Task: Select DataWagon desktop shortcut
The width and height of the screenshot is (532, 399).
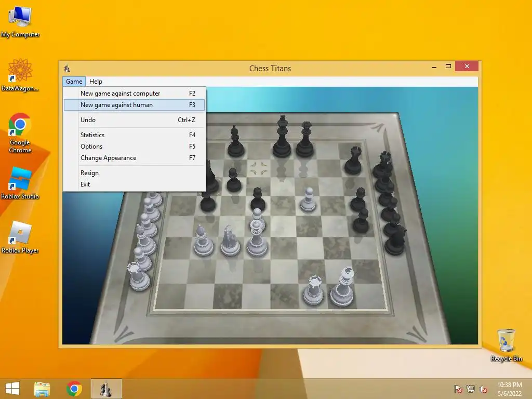Action: click(x=20, y=75)
